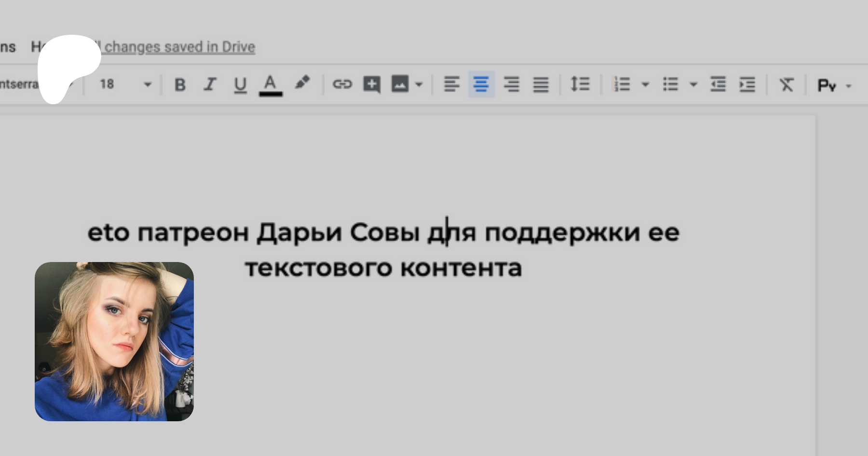Screen dimensions: 868x456
Task: Click the profile photo thumbnail
Action: [114, 342]
